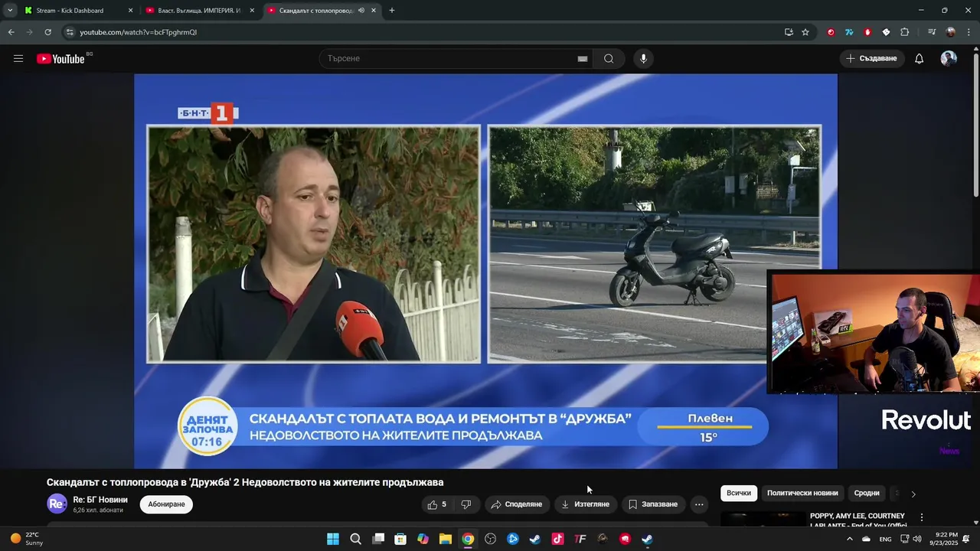Download video with Изтегляне button
Screen dimensions: 980x551
tap(585, 504)
